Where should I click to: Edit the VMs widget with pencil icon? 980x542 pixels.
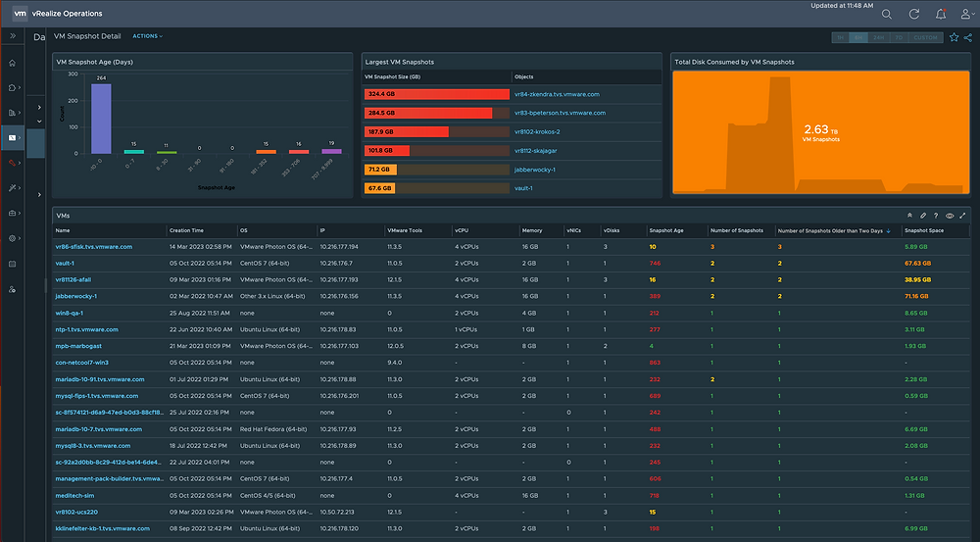pyautogui.click(x=922, y=216)
